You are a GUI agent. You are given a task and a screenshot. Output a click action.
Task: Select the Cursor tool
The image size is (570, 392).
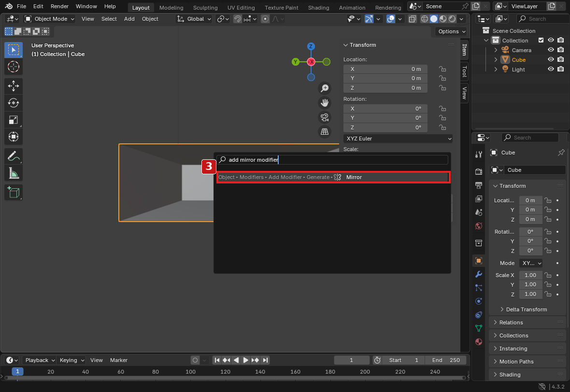(x=14, y=67)
